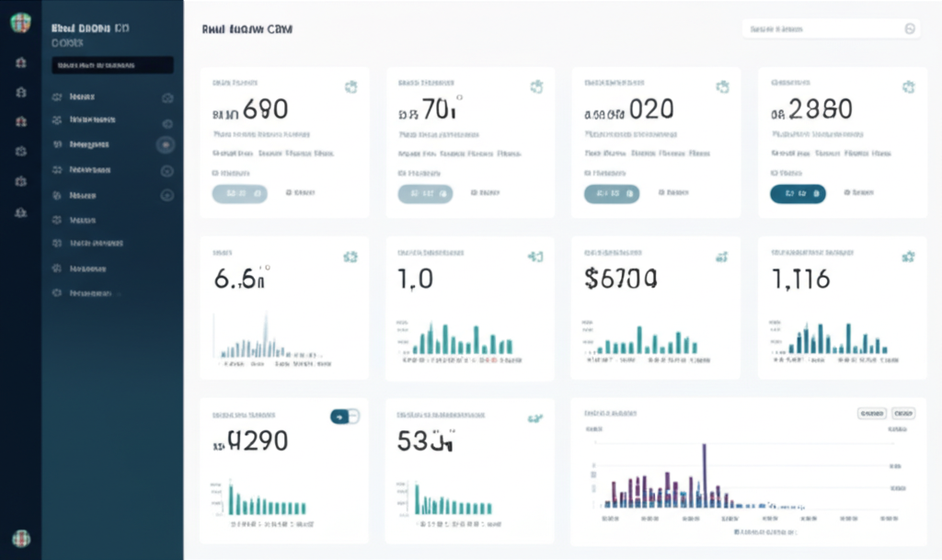Screen dimensions: 942x560
Task: Click the refresh icon on the 690 stat card
Action: pos(350,86)
